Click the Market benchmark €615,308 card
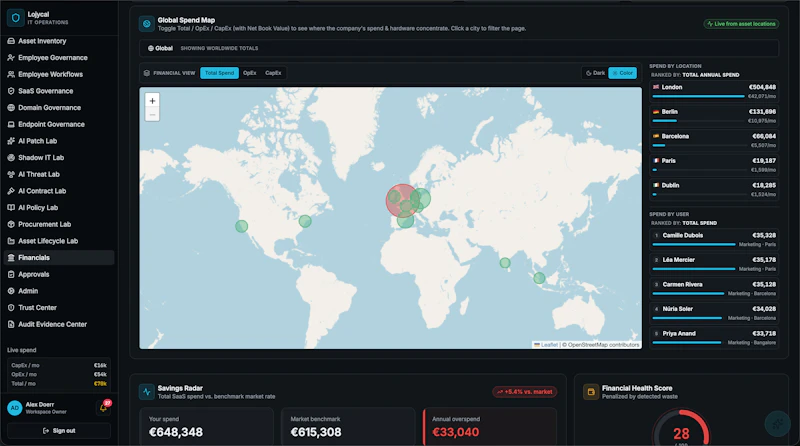 click(348, 427)
